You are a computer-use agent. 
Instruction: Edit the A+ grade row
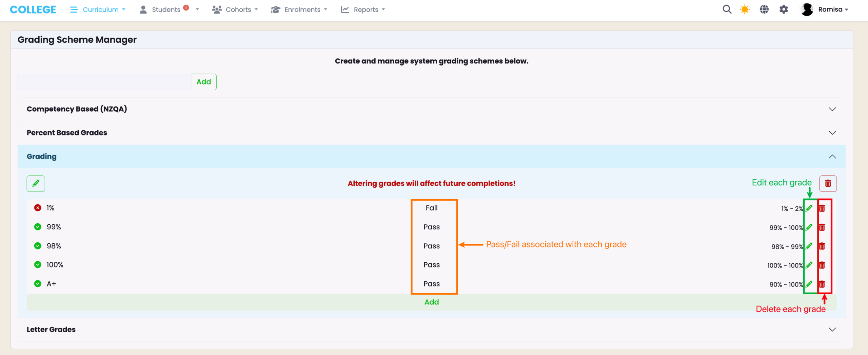click(809, 284)
